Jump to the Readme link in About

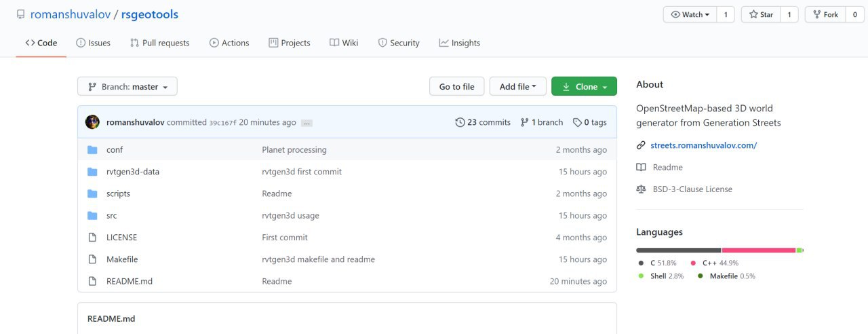tap(668, 167)
